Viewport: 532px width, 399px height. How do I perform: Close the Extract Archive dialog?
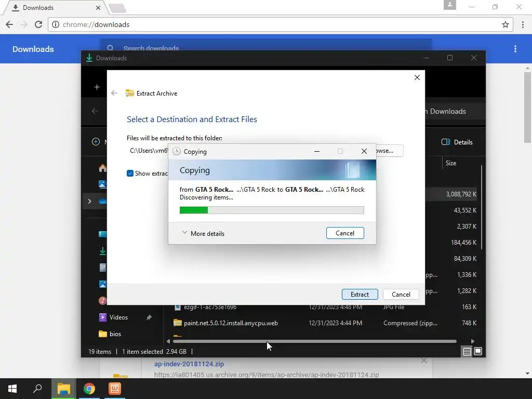tap(417, 77)
